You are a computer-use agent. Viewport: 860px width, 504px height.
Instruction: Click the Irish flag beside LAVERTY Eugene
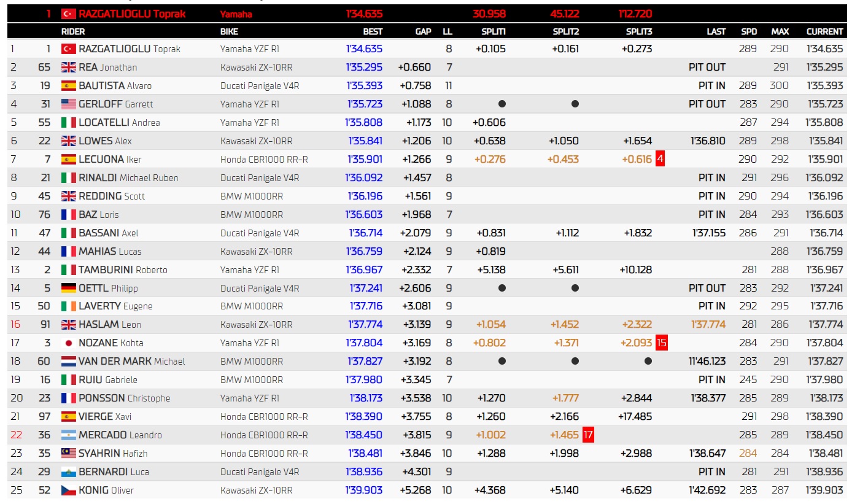coord(68,306)
